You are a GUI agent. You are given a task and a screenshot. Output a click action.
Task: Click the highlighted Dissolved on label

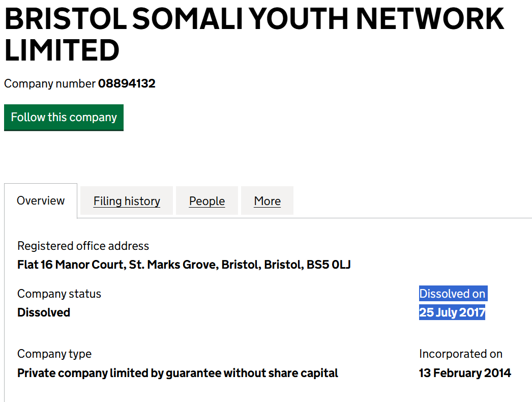[452, 294]
